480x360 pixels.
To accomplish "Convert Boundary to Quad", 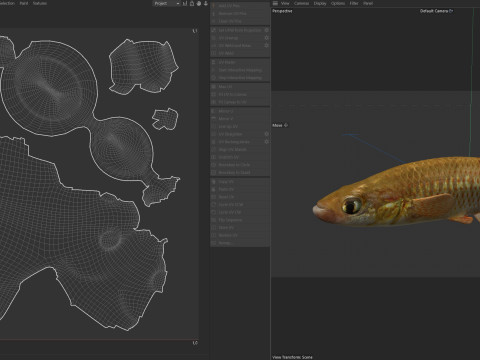I will click(x=240, y=172).
